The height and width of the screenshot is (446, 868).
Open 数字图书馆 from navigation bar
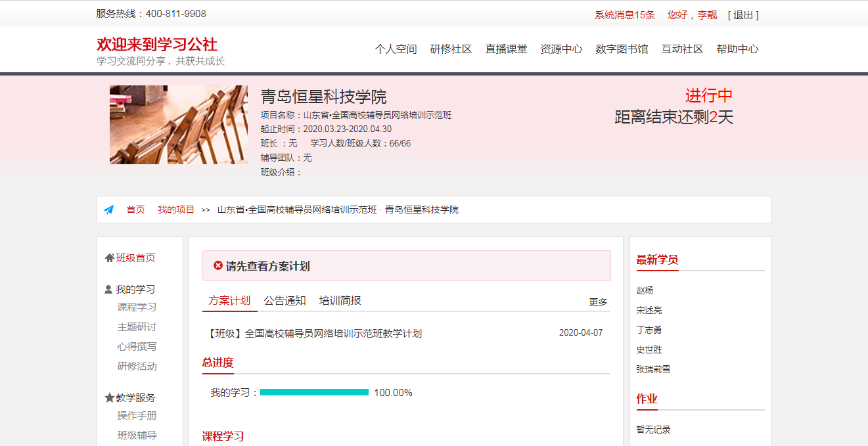click(622, 49)
